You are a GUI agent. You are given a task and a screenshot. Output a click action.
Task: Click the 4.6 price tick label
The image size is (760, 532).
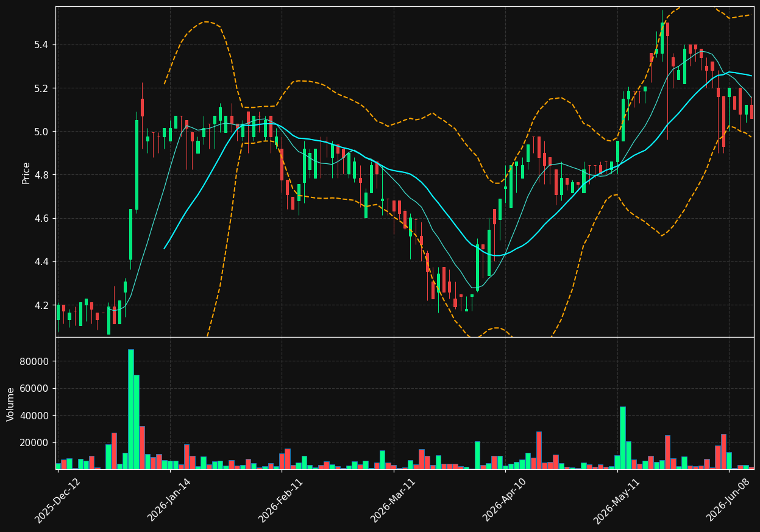(41, 218)
